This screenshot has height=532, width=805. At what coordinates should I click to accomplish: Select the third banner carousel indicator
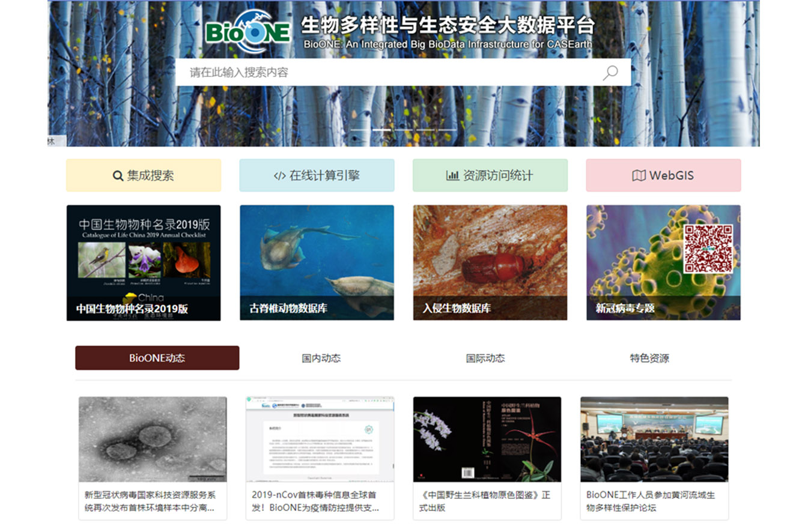(404, 130)
